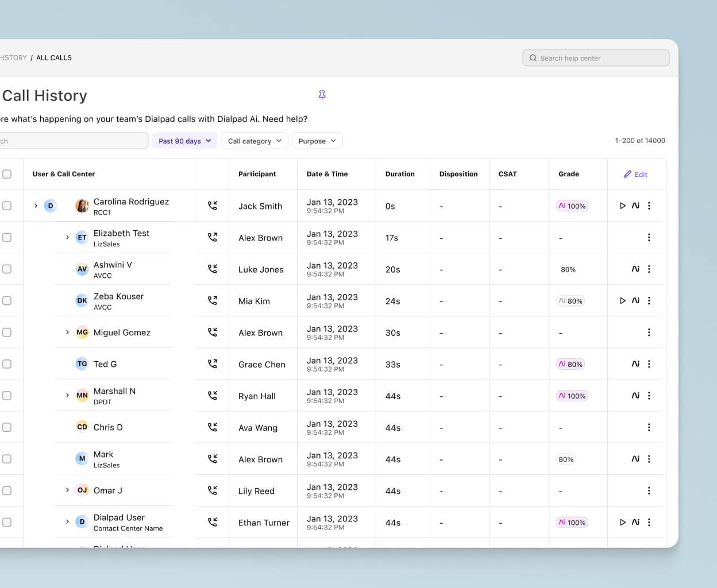The width and height of the screenshot is (717, 588).
Task: Open three-dot menu for Ethan Turner call
Action: click(x=649, y=522)
